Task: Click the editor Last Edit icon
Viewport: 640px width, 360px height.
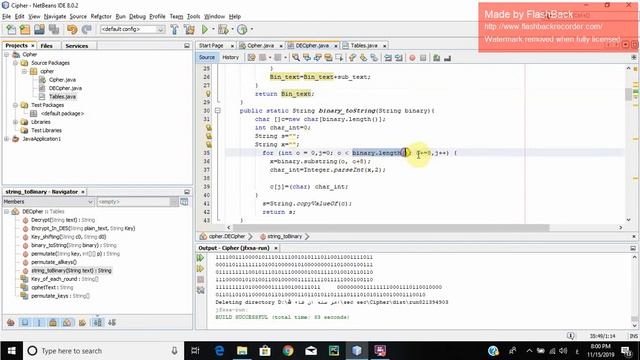Action: [251, 58]
